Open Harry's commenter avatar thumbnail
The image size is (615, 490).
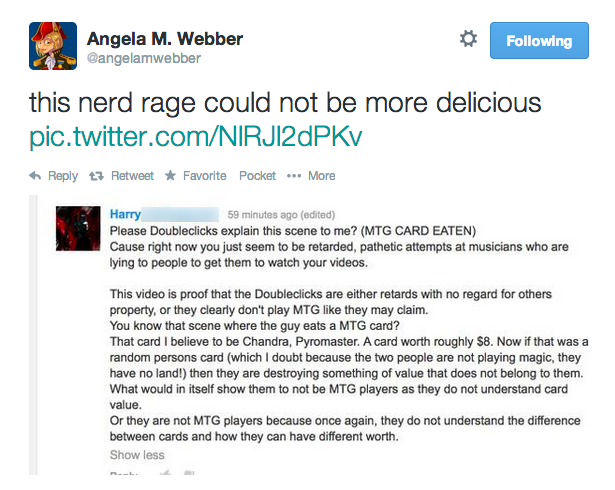click(78, 228)
